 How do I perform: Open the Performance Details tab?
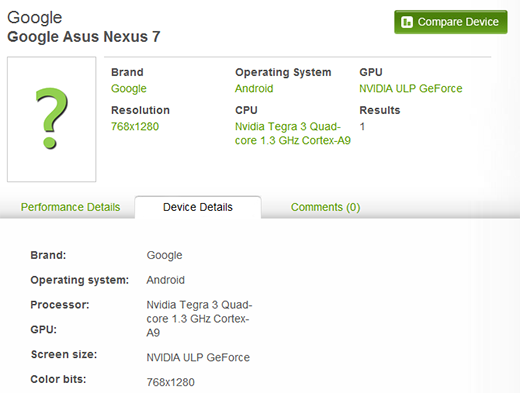70,207
